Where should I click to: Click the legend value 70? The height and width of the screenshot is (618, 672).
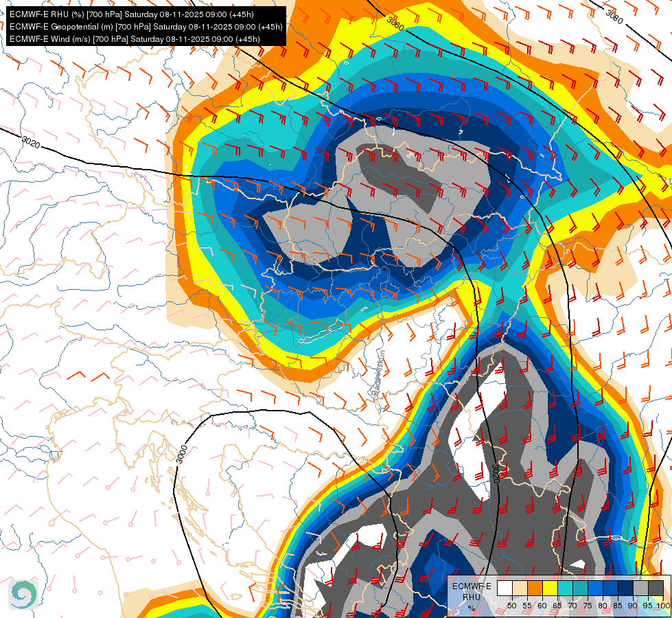[572, 606]
